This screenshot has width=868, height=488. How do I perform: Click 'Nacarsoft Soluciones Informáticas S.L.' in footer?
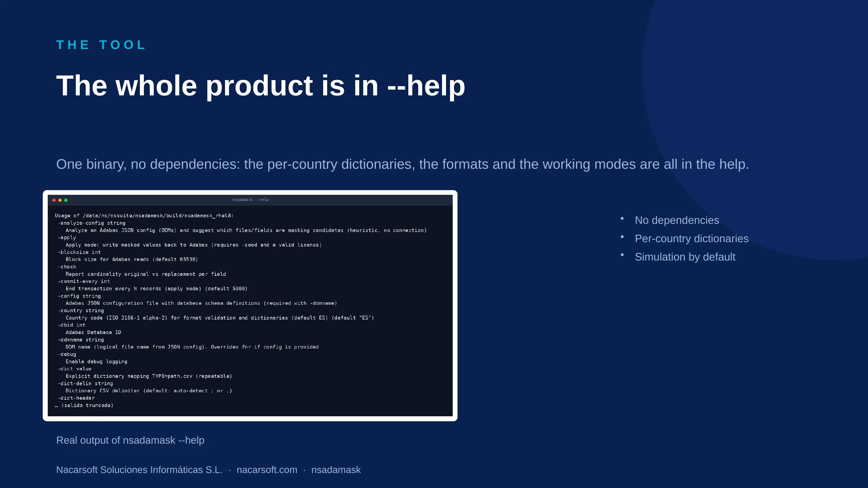click(x=139, y=470)
